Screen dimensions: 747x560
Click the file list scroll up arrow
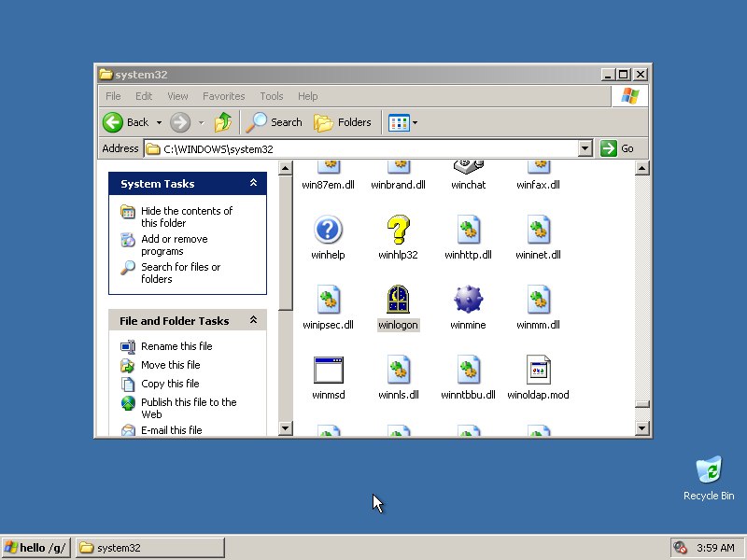click(x=642, y=168)
